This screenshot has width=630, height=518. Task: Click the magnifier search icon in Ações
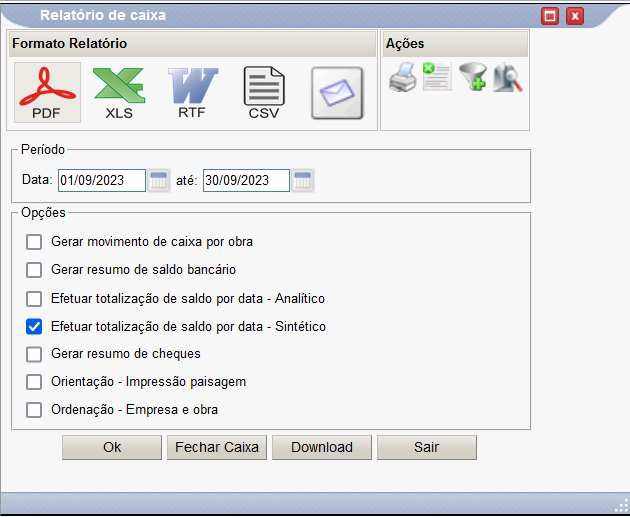tap(508, 77)
